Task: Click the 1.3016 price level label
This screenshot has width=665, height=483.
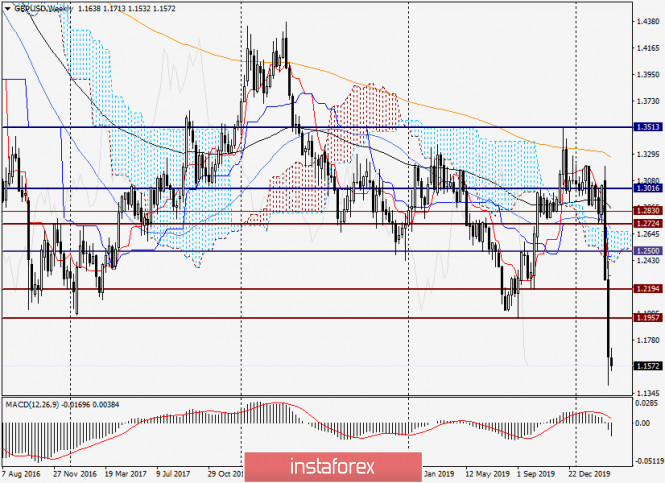Action: tap(648, 188)
